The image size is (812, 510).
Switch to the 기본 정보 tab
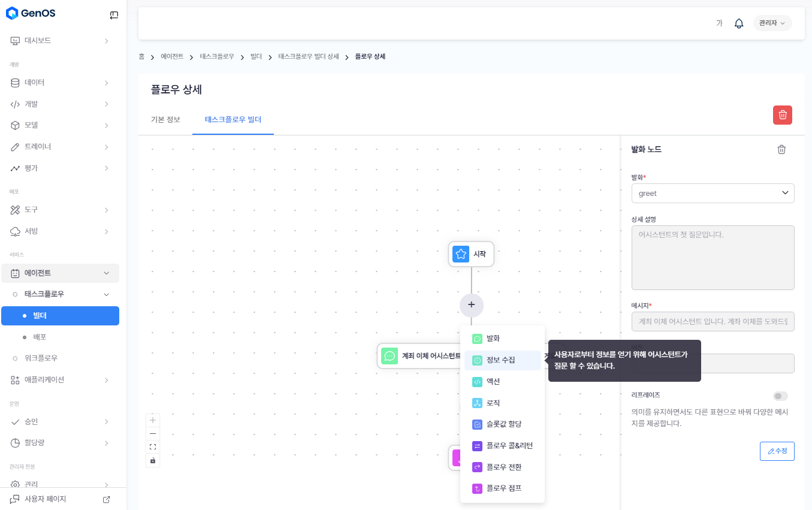pyautogui.click(x=165, y=119)
